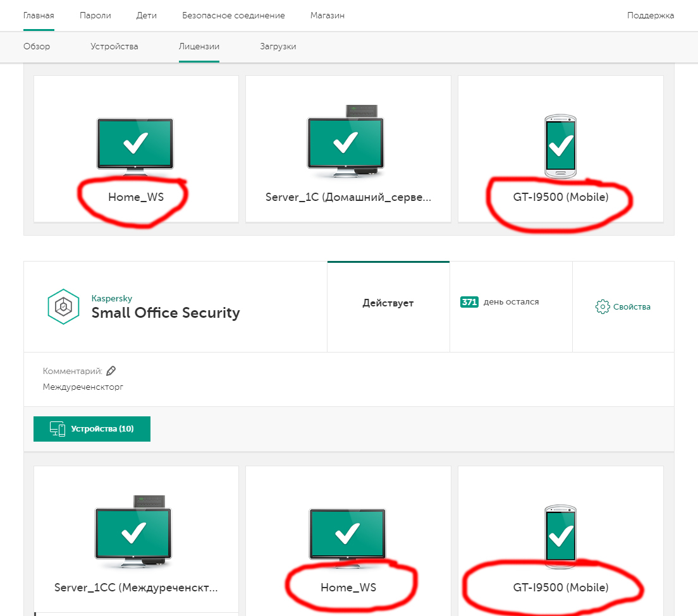Image resolution: width=698 pixels, height=616 pixels.
Task: Open the Магазин tab
Action: 328,16
